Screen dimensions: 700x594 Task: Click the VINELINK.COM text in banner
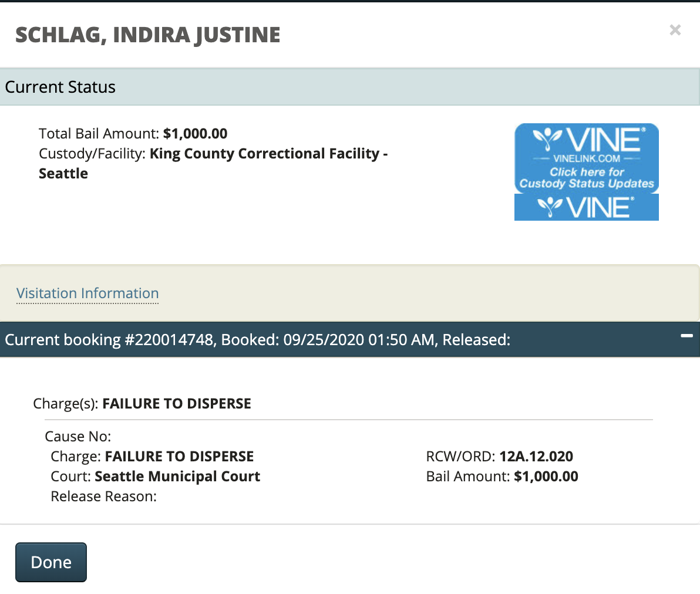(586, 158)
